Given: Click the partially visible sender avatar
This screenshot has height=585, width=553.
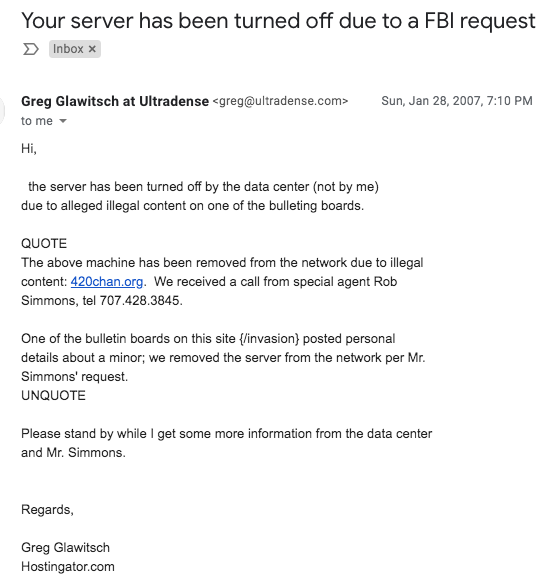Looking at the screenshot, I should pyautogui.click(x=2, y=110).
